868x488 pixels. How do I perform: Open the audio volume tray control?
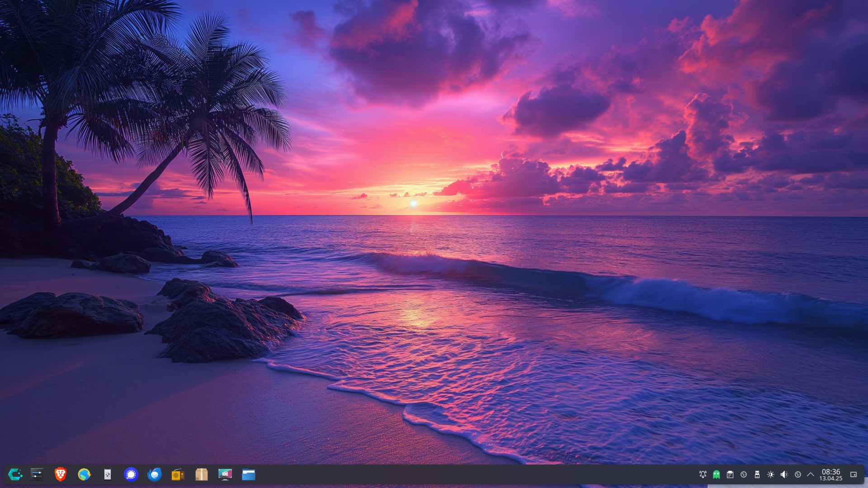click(x=784, y=474)
